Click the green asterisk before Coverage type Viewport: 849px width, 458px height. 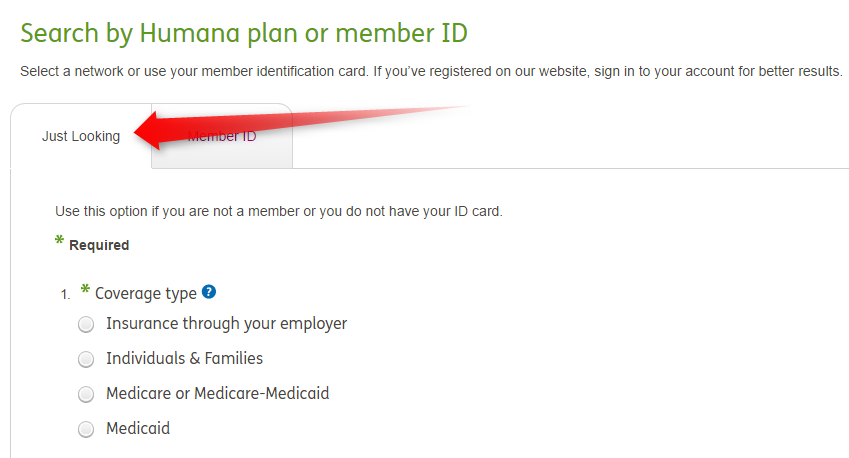tap(85, 291)
